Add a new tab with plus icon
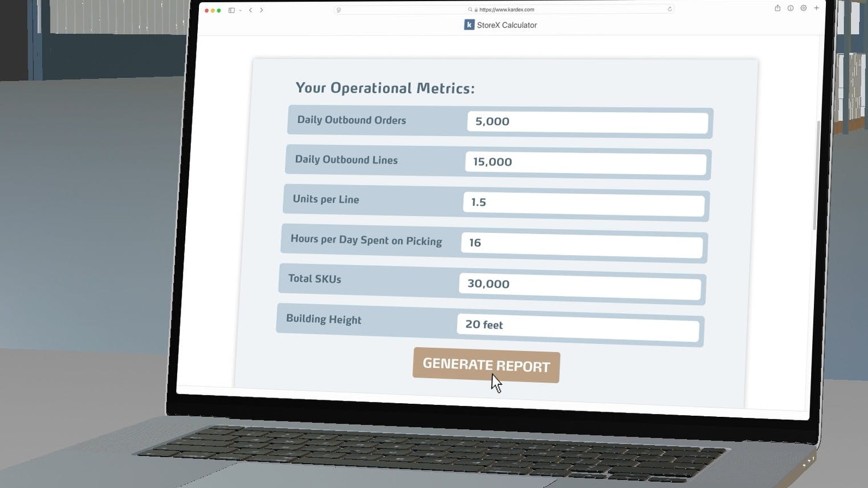Image resolution: width=868 pixels, height=488 pixels. 817,8
